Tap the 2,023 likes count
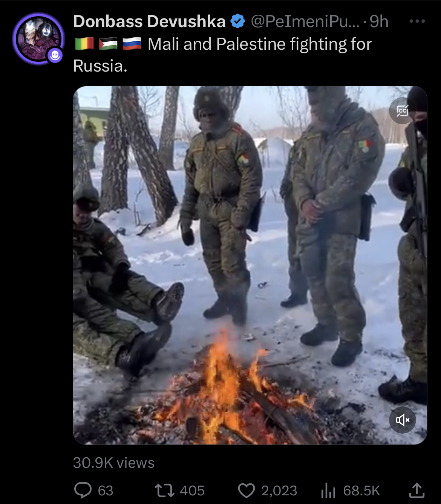The image size is (441, 504). [279, 491]
